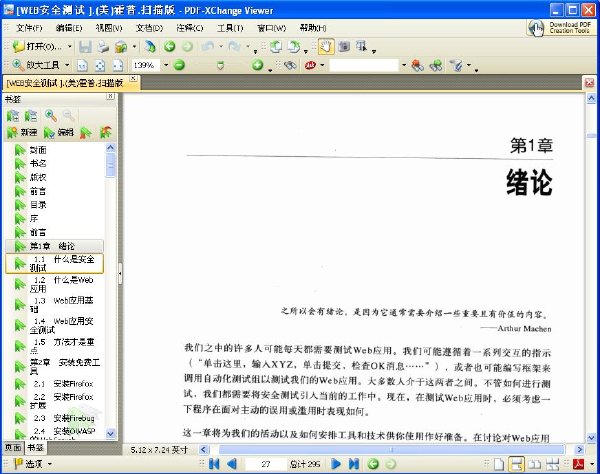
Task: Click the green Zoom In plus button
Action: pos(258,65)
